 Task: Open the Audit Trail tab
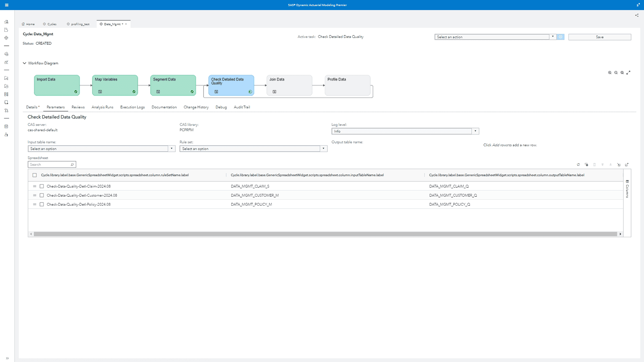click(x=242, y=107)
